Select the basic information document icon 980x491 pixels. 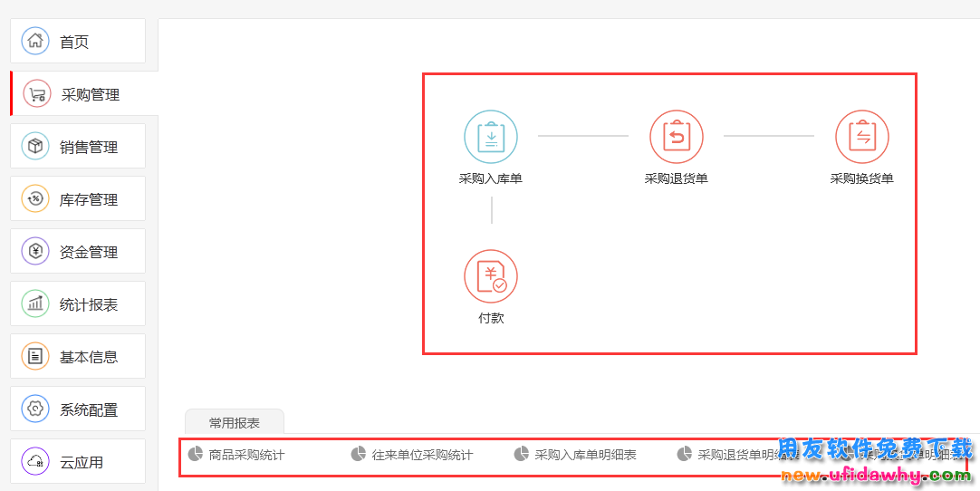(x=35, y=357)
